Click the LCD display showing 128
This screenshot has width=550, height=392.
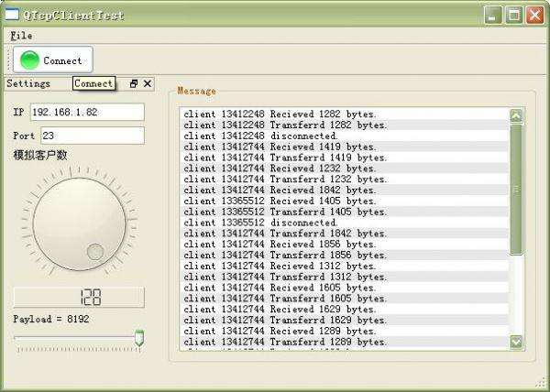coord(79,297)
